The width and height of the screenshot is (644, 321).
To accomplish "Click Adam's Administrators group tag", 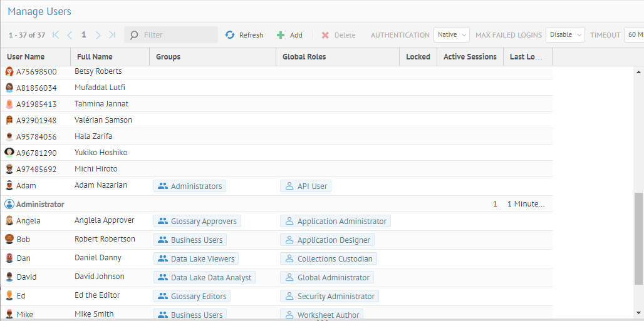I will click(190, 186).
